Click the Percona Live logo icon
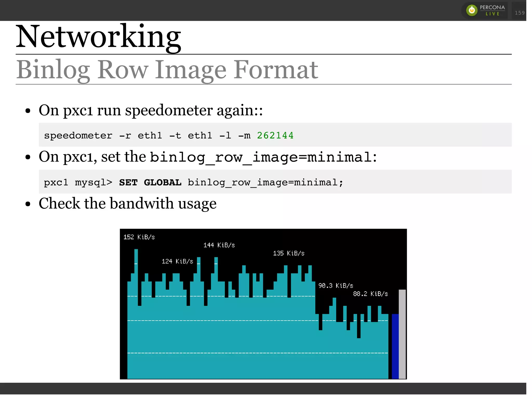The image size is (532, 399). pyautogui.click(x=472, y=10)
